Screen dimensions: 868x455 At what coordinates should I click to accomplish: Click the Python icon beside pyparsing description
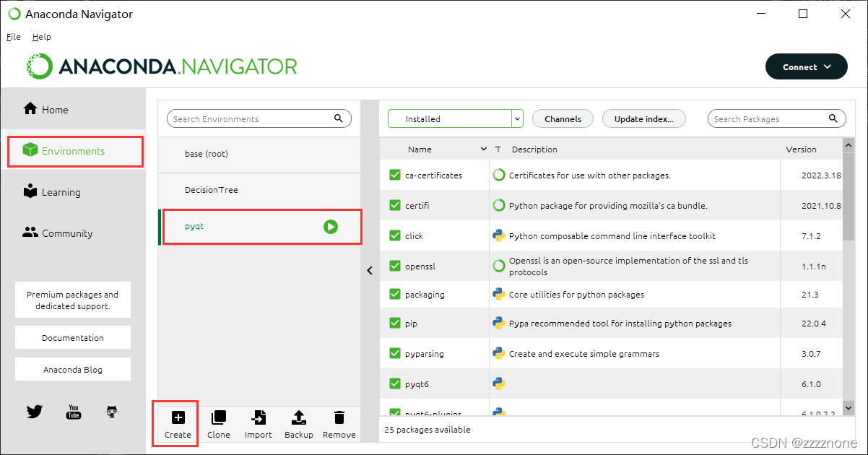498,353
